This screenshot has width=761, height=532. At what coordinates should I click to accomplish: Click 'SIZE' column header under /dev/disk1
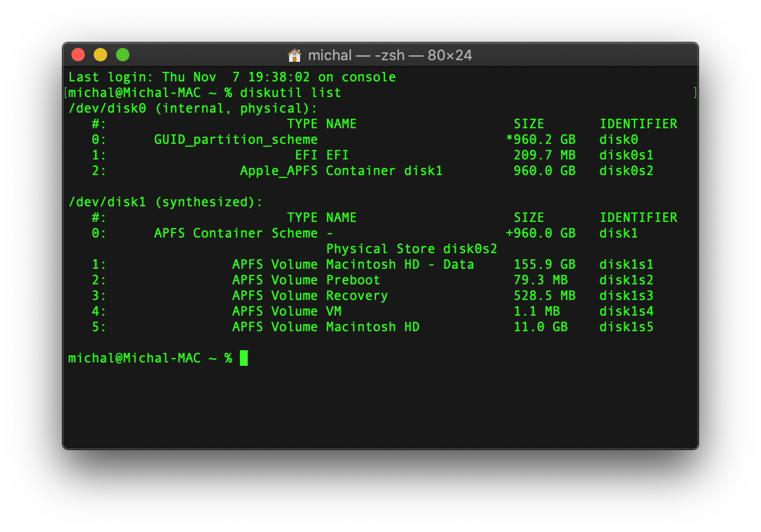coord(529,217)
